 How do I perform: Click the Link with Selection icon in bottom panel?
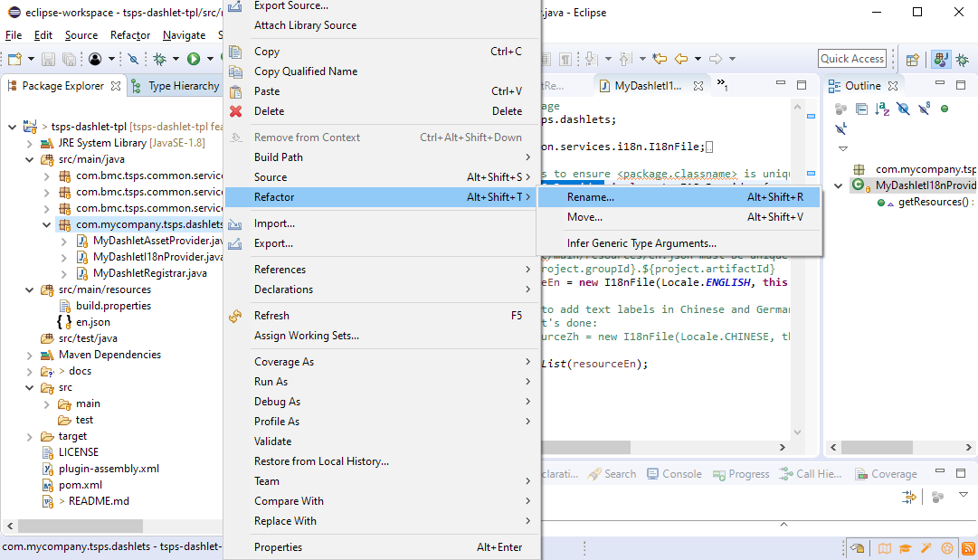[909, 497]
